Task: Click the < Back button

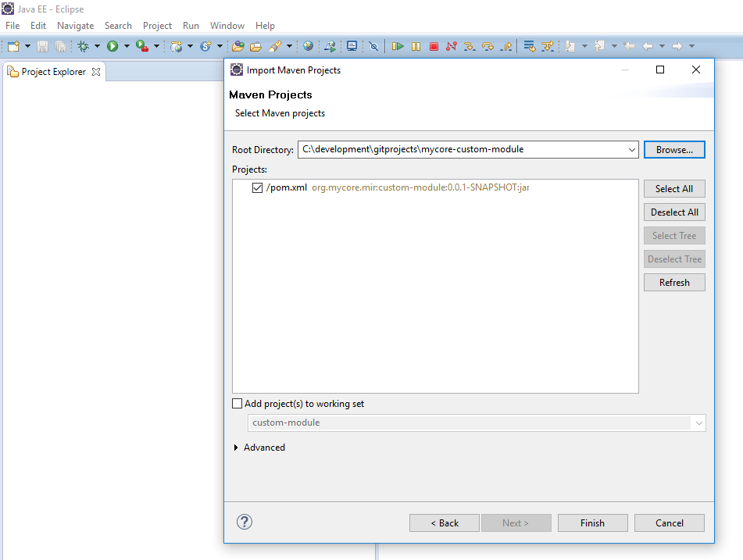Action: tap(445, 523)
